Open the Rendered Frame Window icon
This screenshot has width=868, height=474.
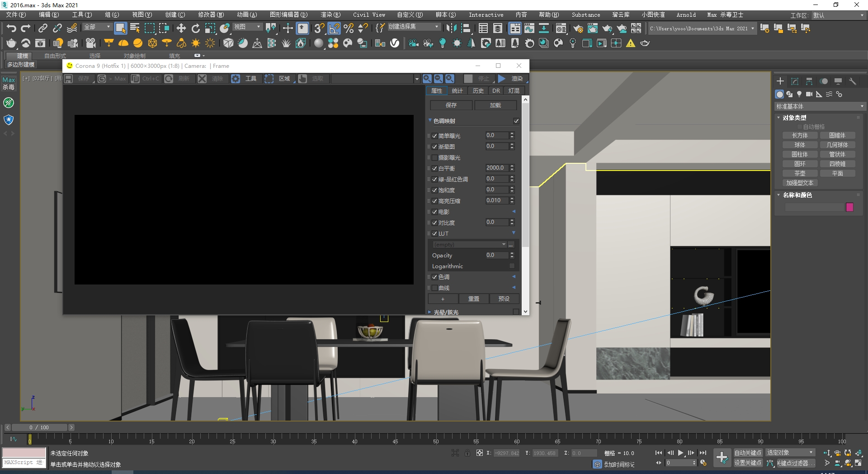click(592, 28)
